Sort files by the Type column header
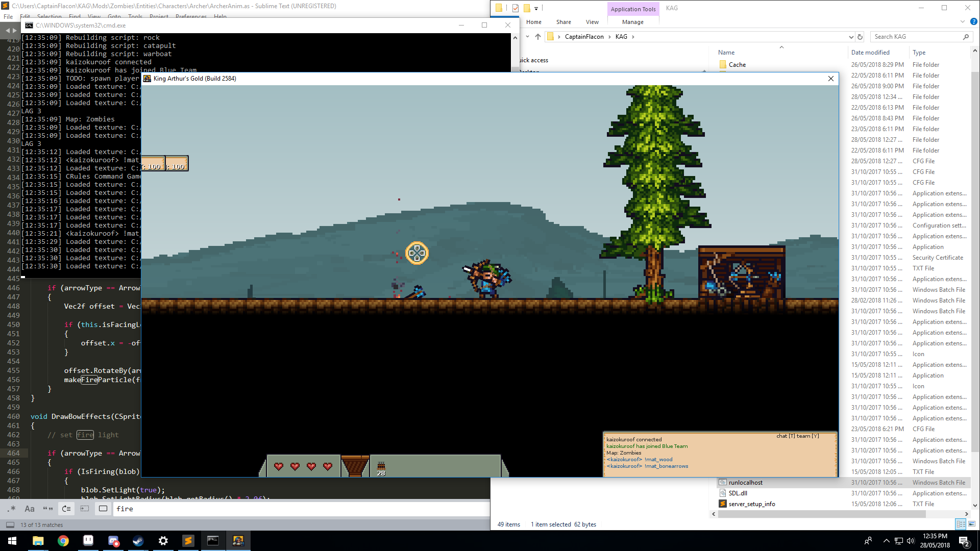Screen dimensions: 980x551 [919, 53]
